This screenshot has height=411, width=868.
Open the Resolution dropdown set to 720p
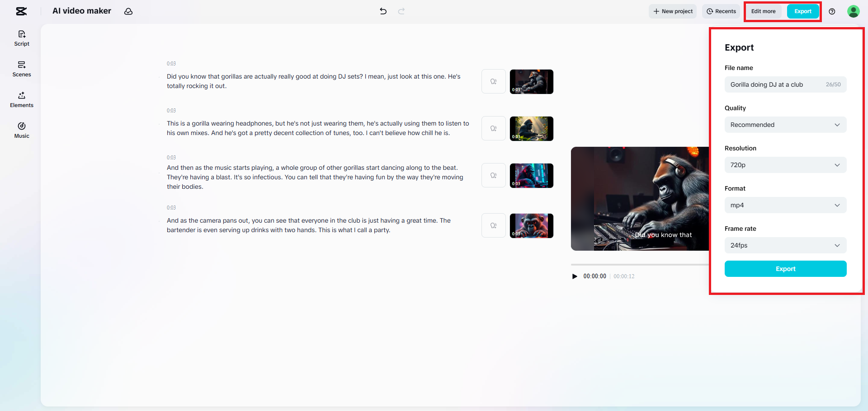click(x=786, y=165)
